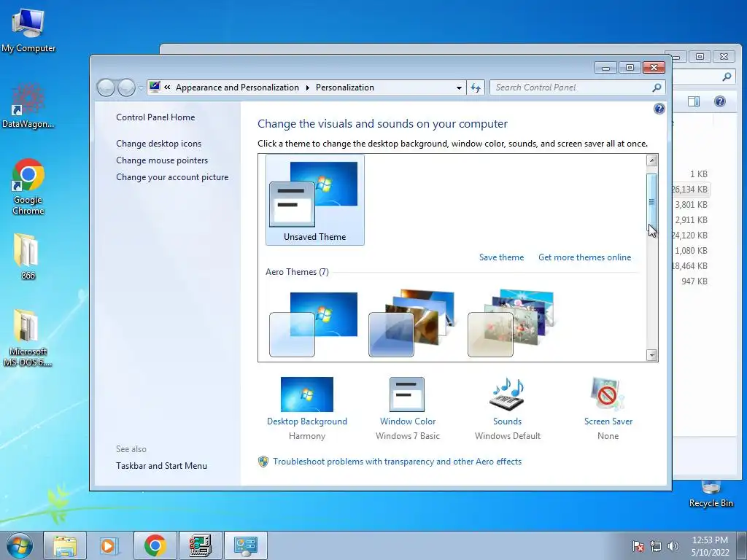Click the double chevron in the address bar
This screenshot has height=560, width=747.
pos(167,87)
